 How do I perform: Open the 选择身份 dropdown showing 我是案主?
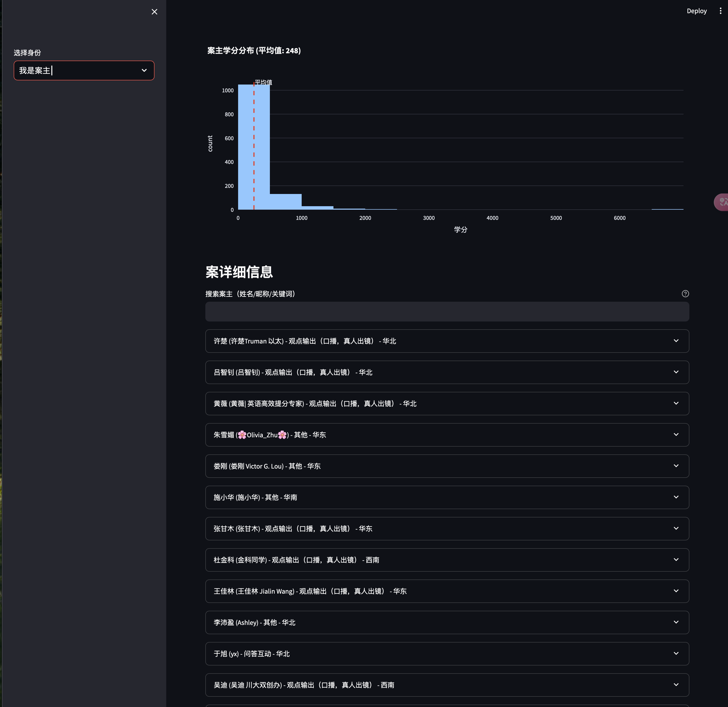pyautogui.click(x=84, y=71)
